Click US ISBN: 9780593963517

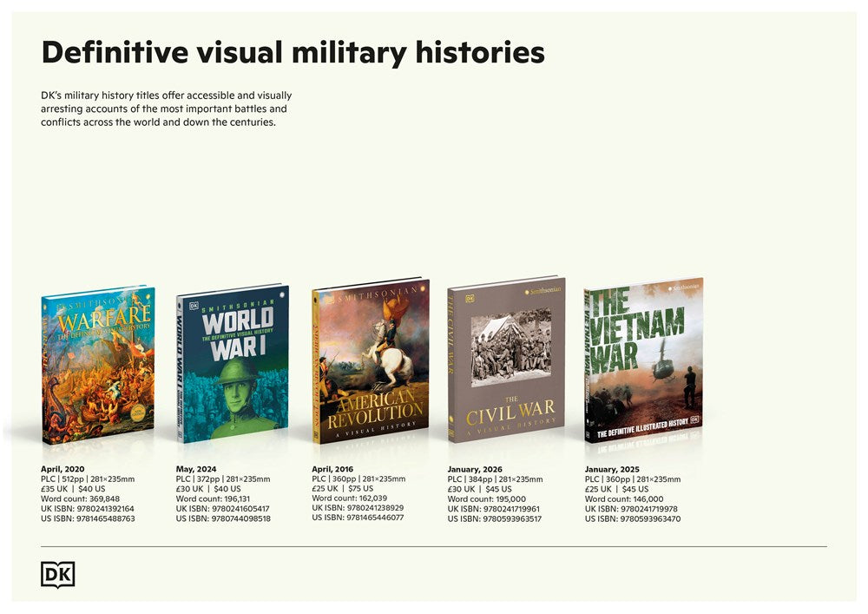[x=495, y=518]
